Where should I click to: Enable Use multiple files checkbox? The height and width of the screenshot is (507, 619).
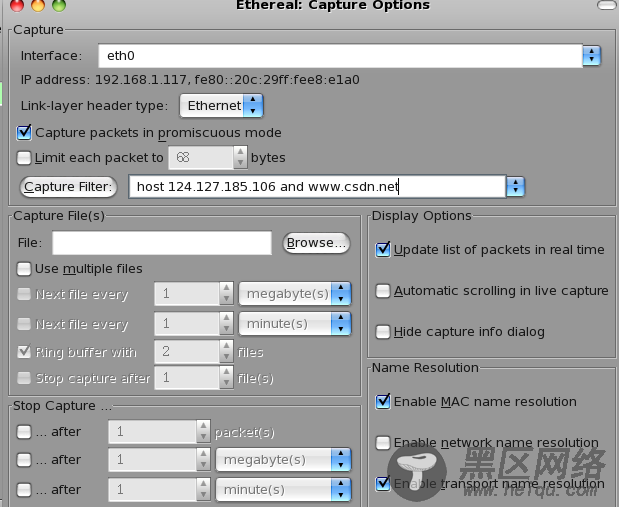pos(24,269)
